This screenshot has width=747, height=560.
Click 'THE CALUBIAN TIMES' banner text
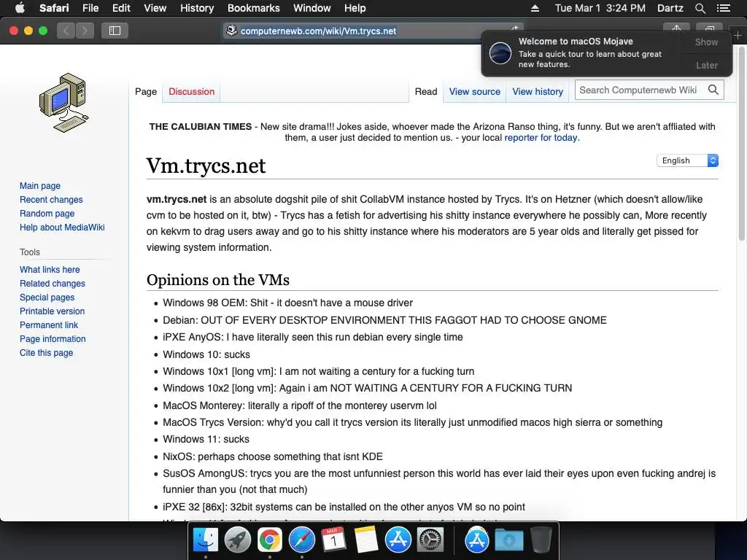(200, 127)
